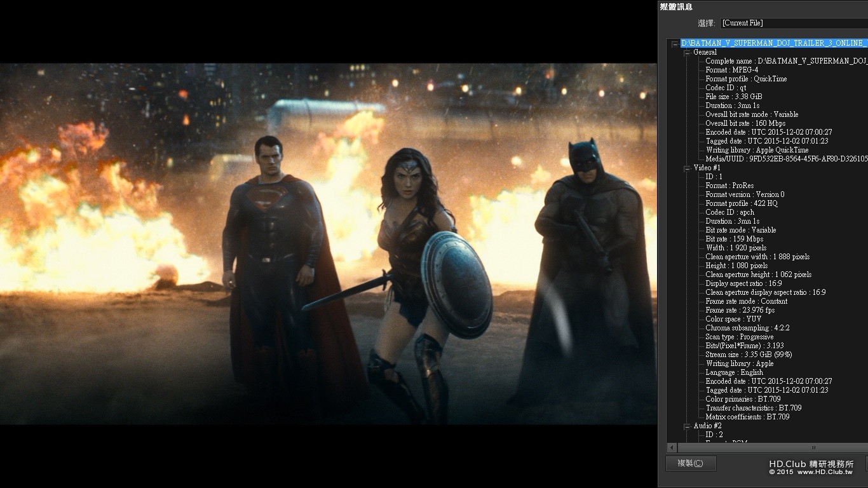This screenshot has height=488, width=868.
Task: Select 'Scan type : Progressive' row
Action: click(x=740, y=337)
